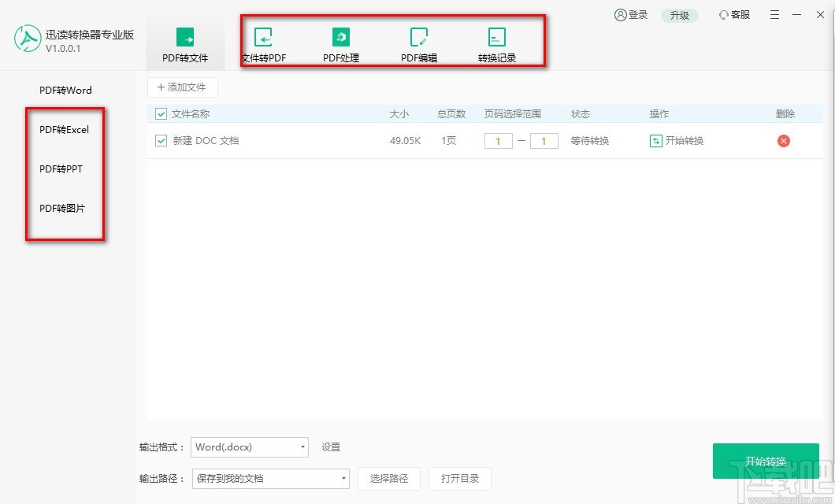Select PDF转图片 from the sidebar
This screenshot has height=504, width=835.
tap(63, 208)
